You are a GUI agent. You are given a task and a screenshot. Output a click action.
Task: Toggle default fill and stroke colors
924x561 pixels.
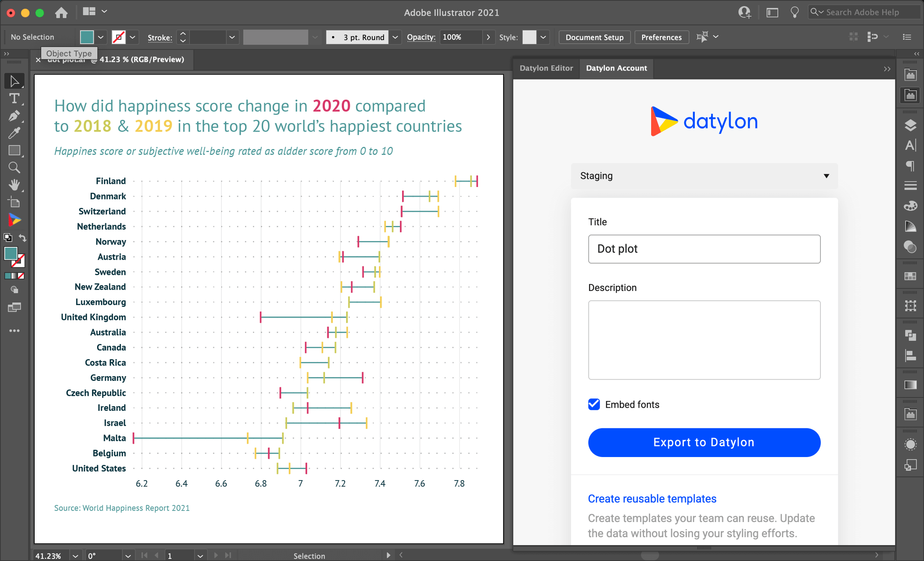pyautogui.click(x=7, y=238)
